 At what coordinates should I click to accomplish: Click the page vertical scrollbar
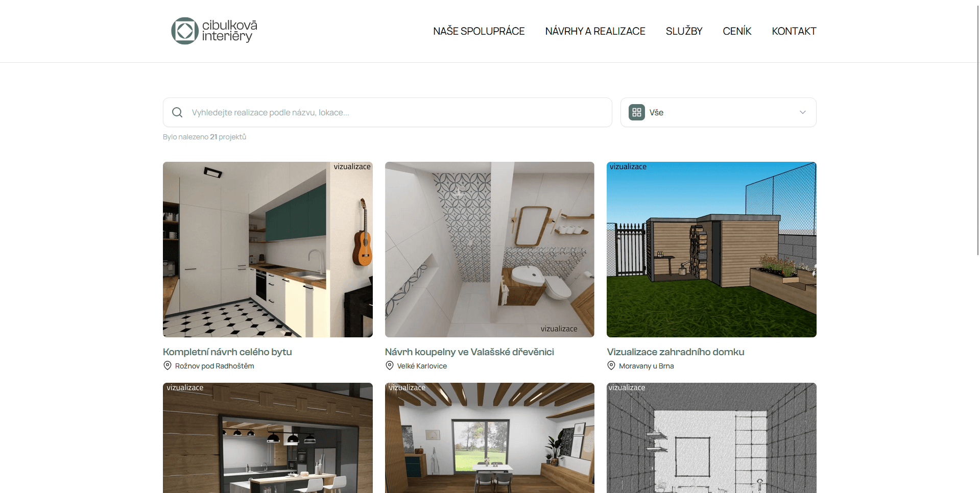pyautogui.click(x=977, y=128)
